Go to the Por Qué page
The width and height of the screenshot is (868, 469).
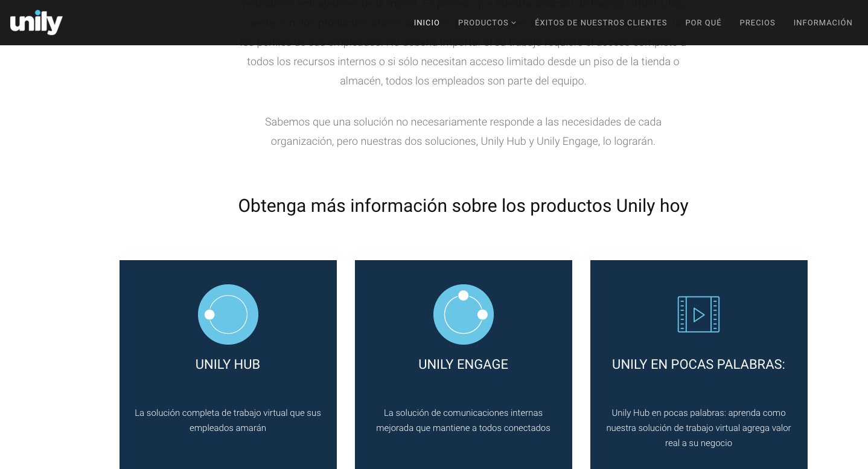point(703,23)
